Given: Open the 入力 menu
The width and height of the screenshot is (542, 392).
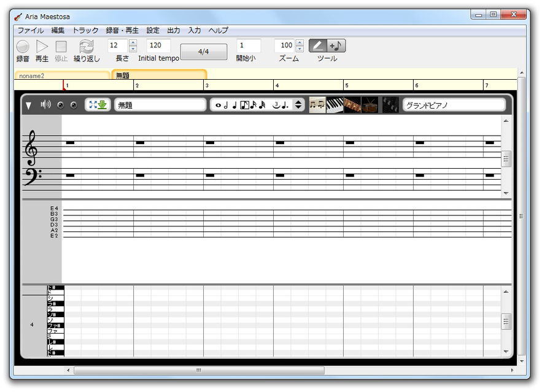Looking at the screenshot, I should (x=194, y=31).
